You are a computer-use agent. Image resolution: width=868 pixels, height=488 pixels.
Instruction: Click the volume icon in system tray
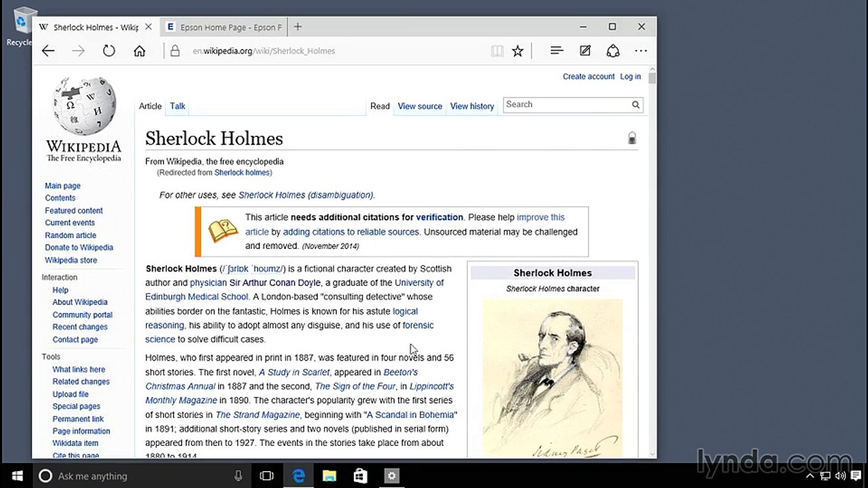[841, 476]
